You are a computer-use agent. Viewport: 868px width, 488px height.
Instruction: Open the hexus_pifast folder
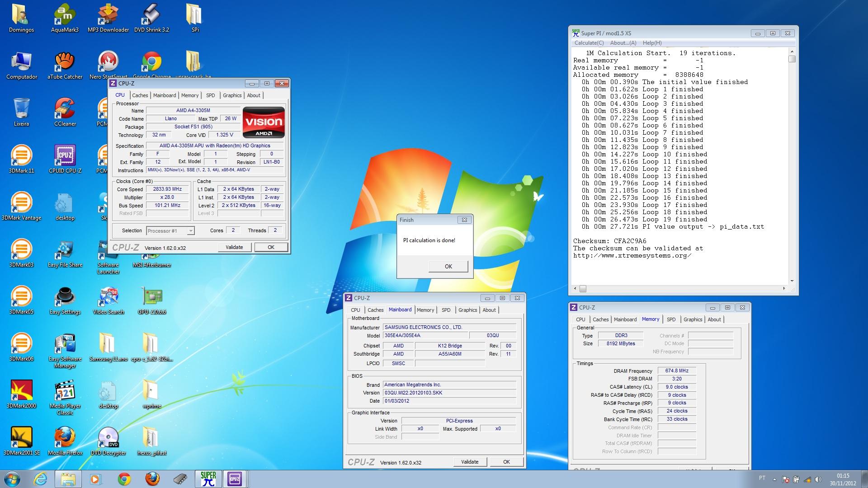(x=151, y=441)
